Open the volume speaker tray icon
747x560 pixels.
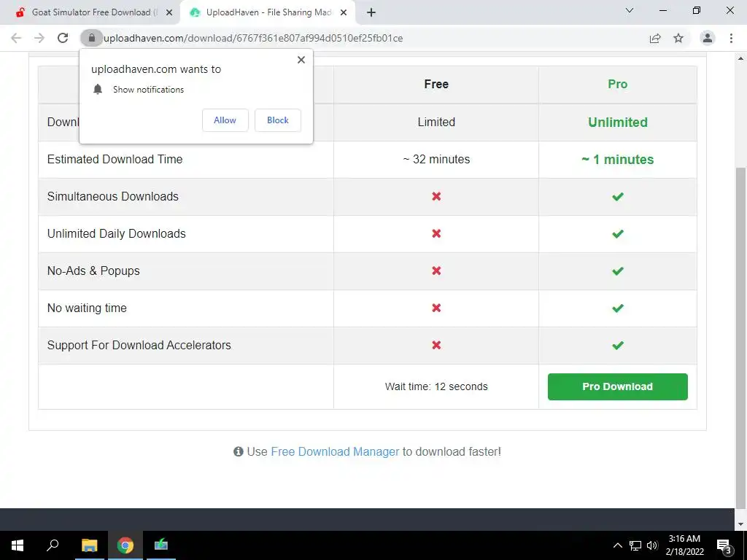tap(653, 545)
